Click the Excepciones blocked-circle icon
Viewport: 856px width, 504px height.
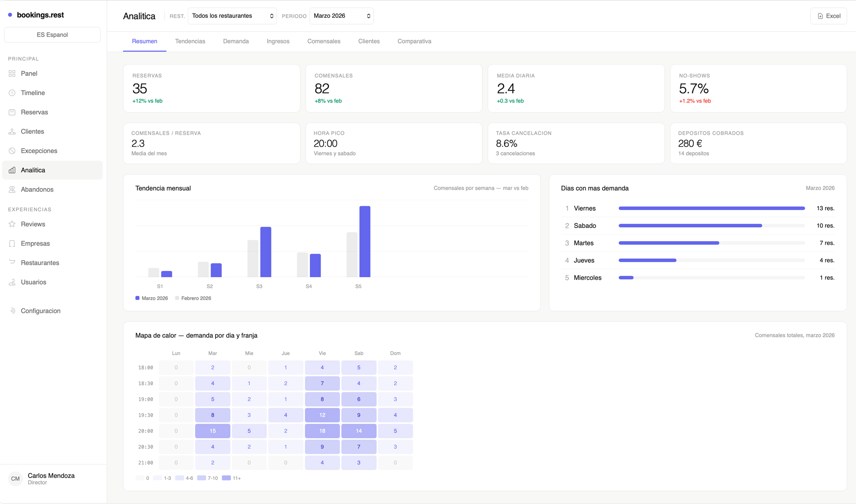pyautogui.click(x=12, y=151)
